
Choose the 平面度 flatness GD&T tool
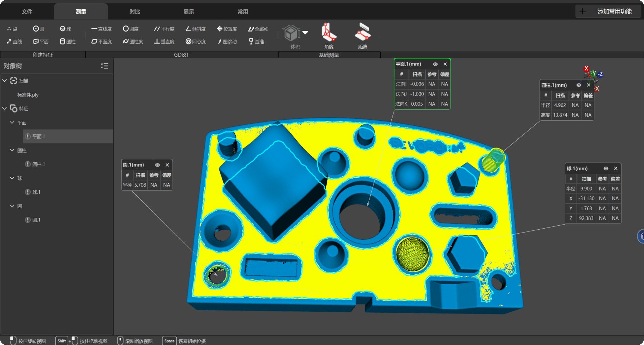[102, 42]
